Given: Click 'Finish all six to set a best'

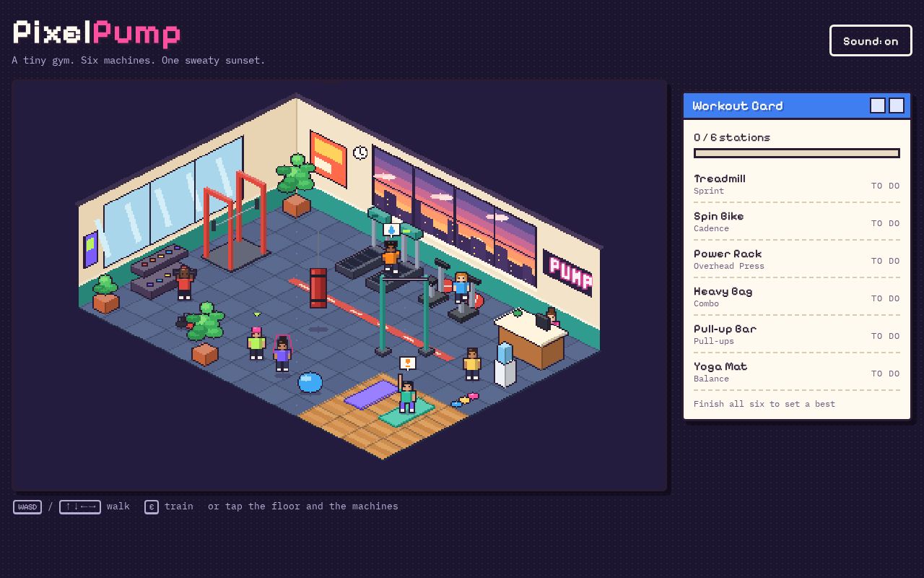Looking at the screenshot, I should pyautogui.click(x=764, y=404).
